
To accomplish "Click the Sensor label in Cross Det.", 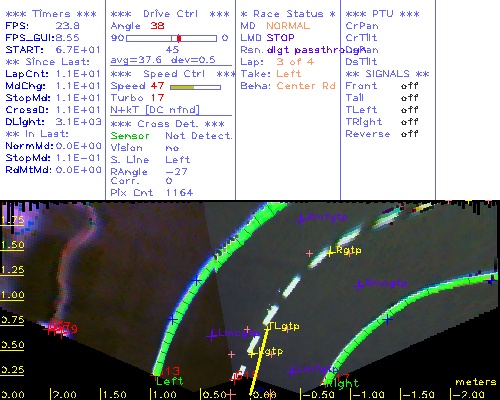I will (130, 136).
